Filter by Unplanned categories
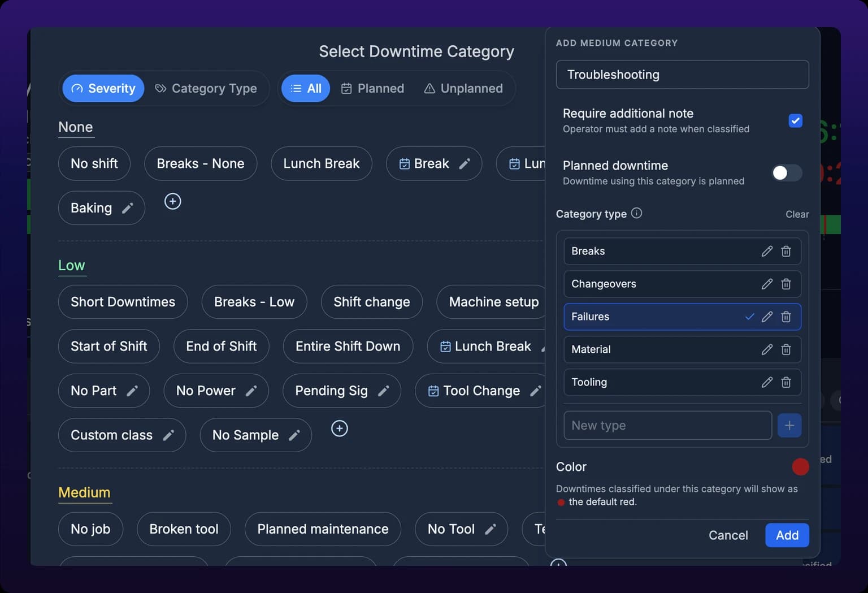This screenshot has width=868, height=593. point(463,88)
